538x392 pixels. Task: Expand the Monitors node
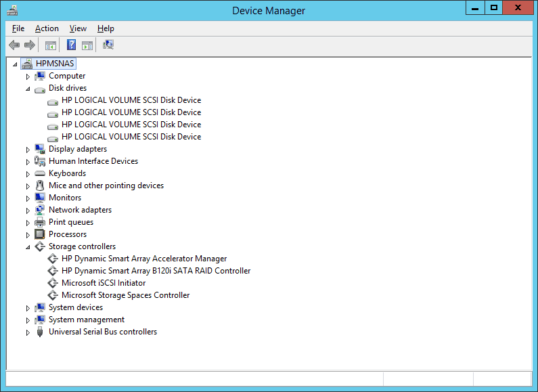28,198
